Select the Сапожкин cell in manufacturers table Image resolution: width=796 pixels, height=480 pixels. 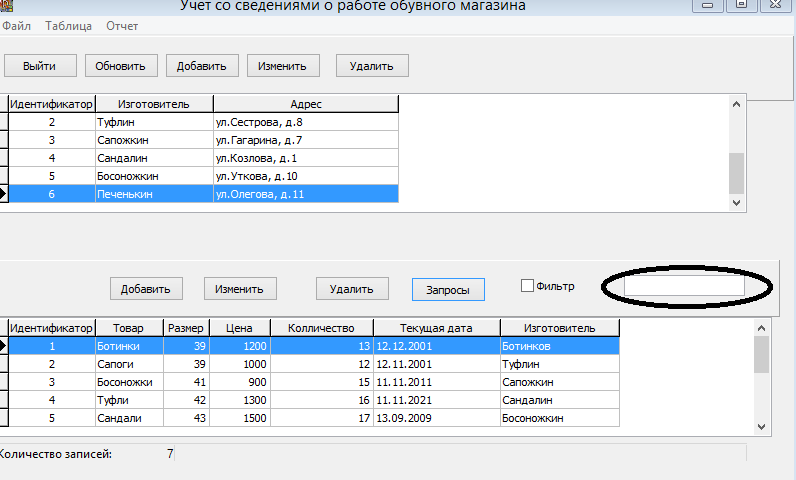pos(154,140)
